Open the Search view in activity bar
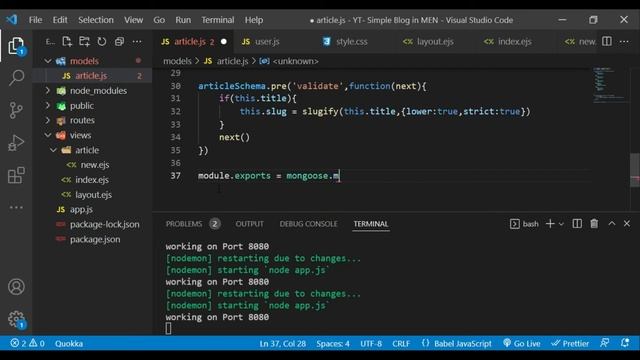 point(16,77)
